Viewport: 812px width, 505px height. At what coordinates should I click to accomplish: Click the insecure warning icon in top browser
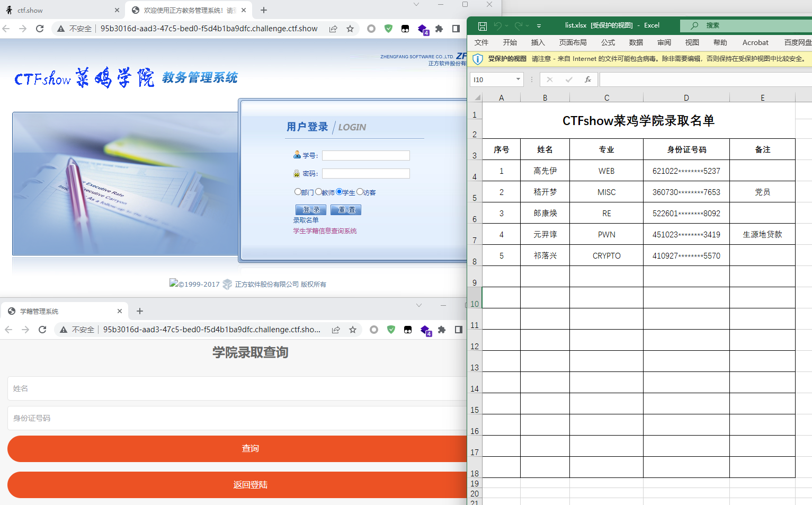(61, 29)
